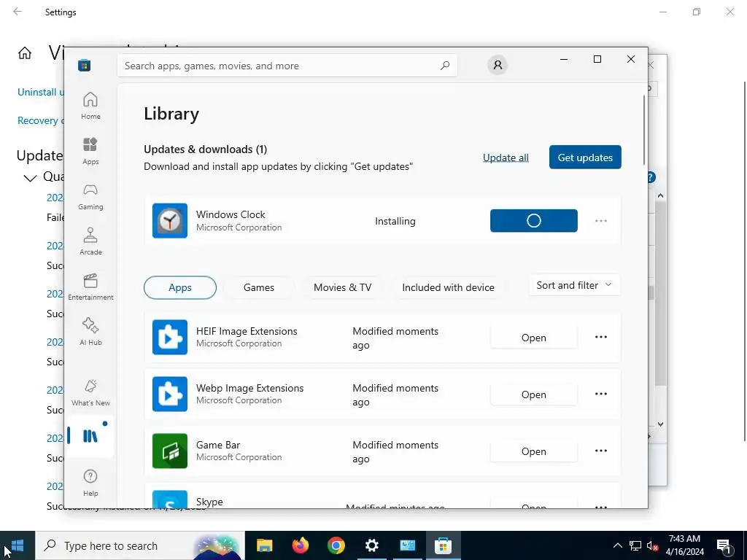The image size is (747, 560).
Task: Click the Webp Image Extensions app icon
Action: (170, 394)
